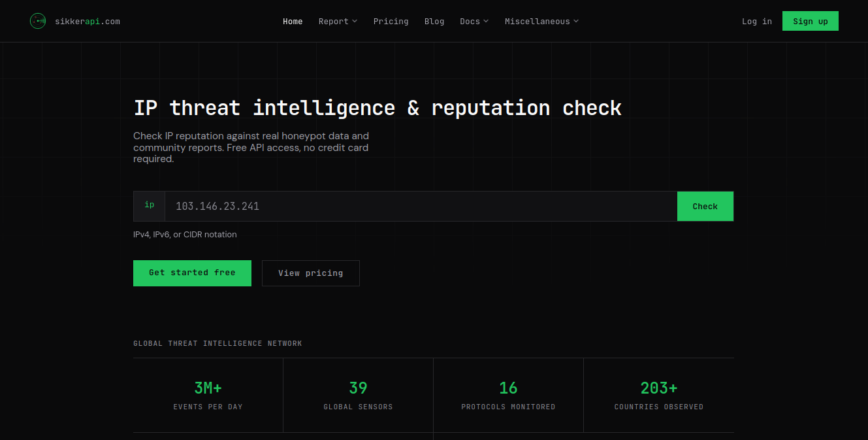Open the Miscellaneous dropdown
The image size is (868, 440).
[x=541, y=21]
